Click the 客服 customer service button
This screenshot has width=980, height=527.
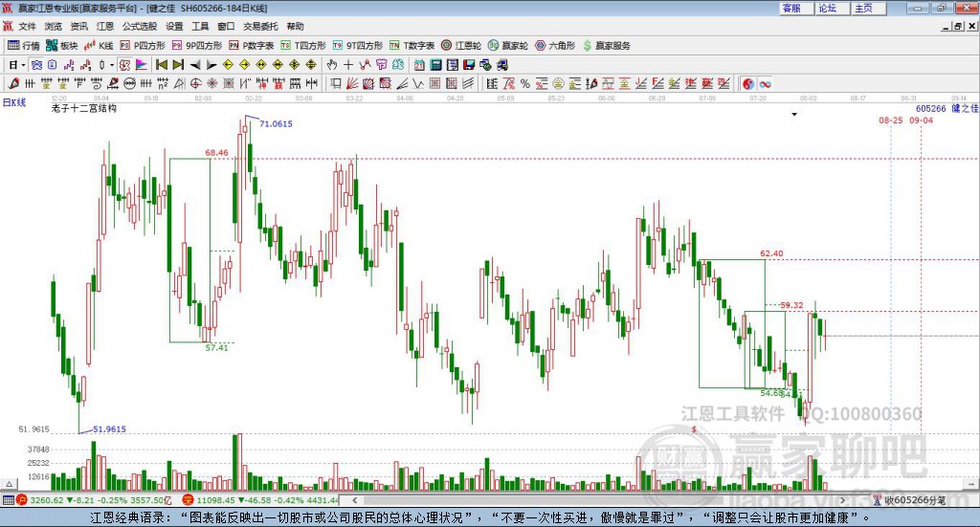796,8
